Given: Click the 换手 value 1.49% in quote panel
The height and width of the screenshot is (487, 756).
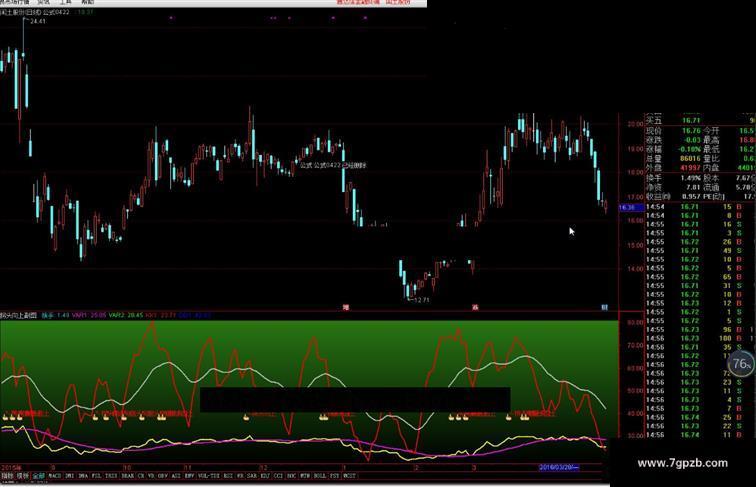Looking at the screenshot, I should coord(691,178).
